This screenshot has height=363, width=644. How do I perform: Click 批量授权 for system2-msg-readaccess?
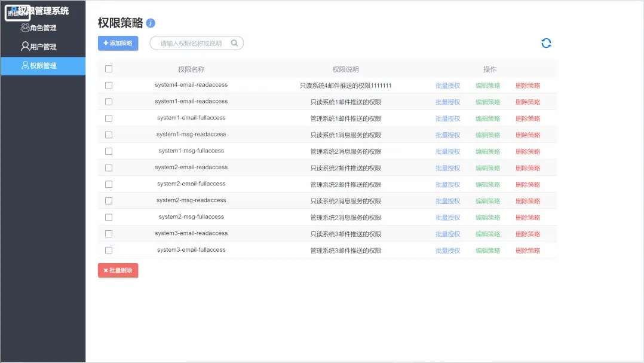pyautogui.click(x=447, y=200)
